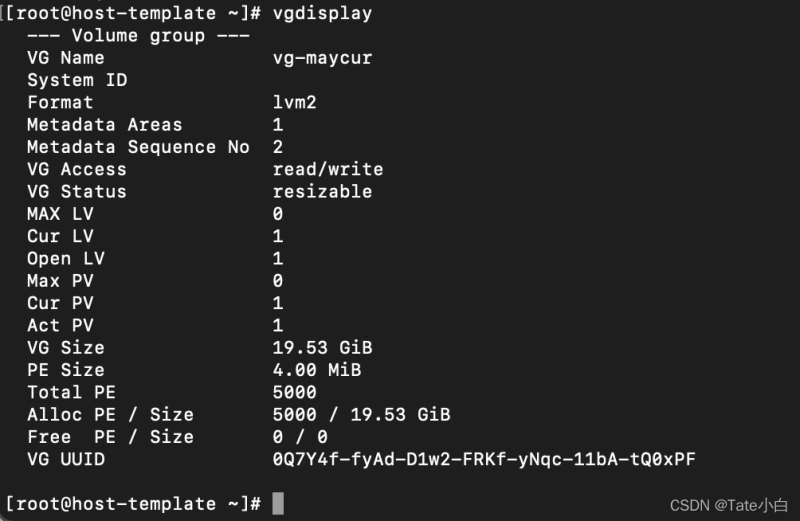This screenshot has width=800, height=521.
Task: Click the Open LV label
Action: tap(66, 258)
